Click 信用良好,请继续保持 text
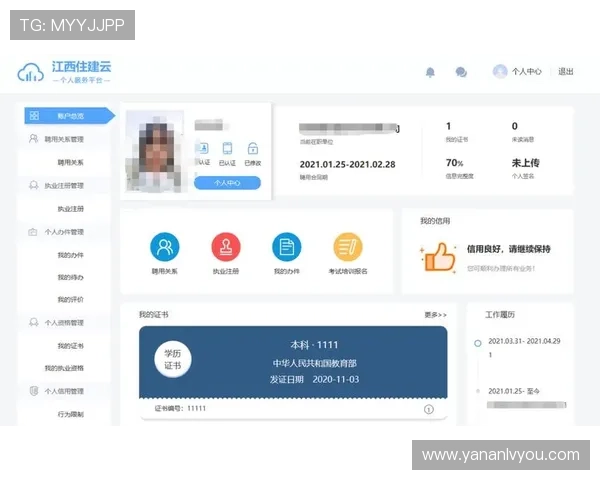600x480 pixels. tap(509, 249)
